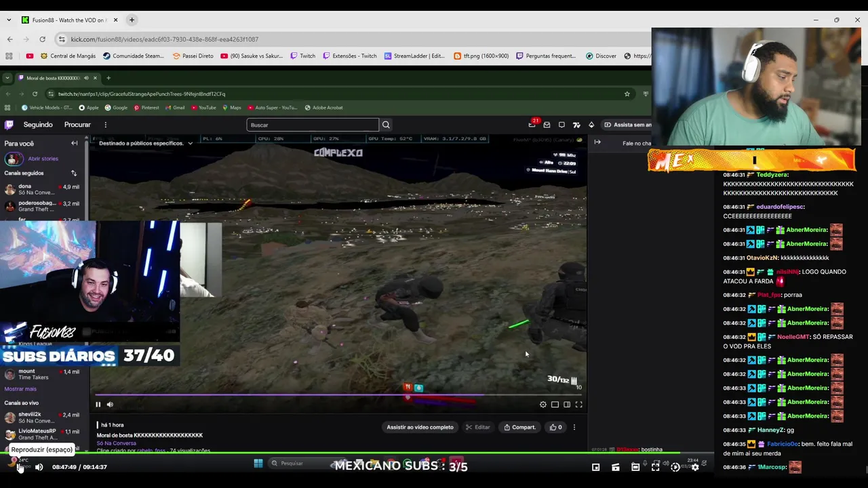Open a new tab in Kick browser
This screenshot has height=488, width=868.
[x=132, y=20]
